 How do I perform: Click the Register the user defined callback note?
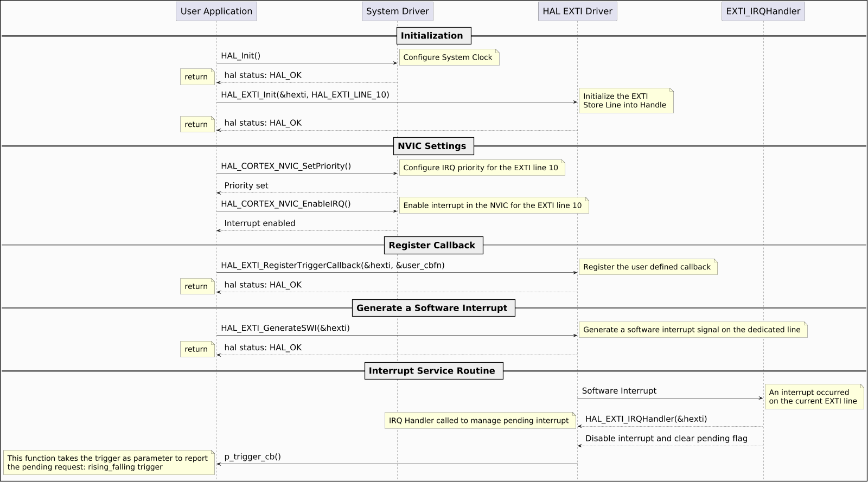648,267
